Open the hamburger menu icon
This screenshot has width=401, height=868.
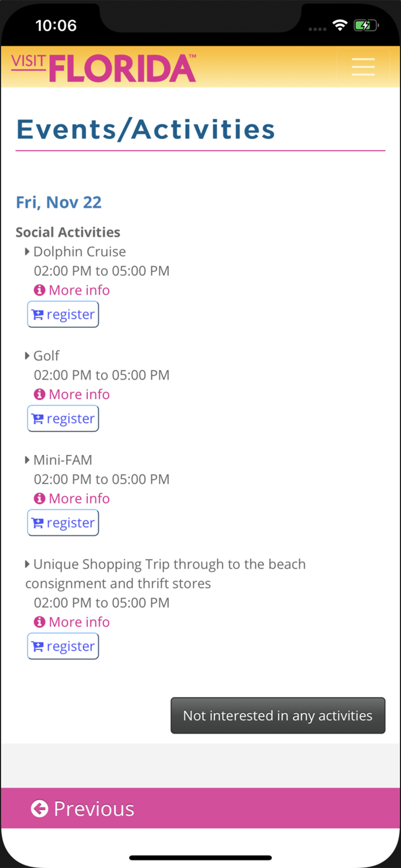click(363, 67)
